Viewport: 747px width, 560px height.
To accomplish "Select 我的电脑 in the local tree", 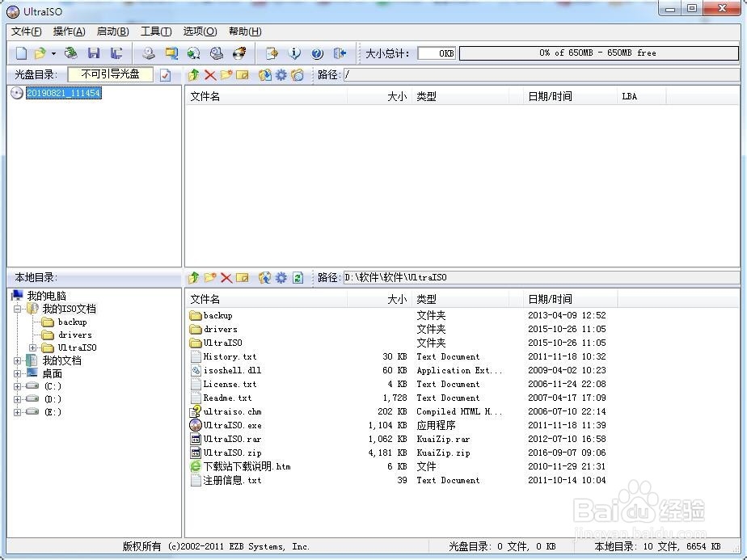I will point(46,296).
